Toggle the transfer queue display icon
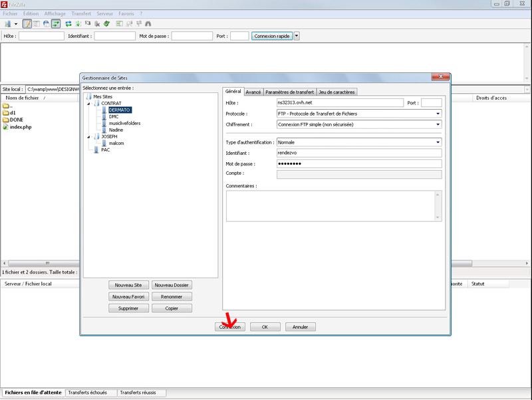 point(56,24)
